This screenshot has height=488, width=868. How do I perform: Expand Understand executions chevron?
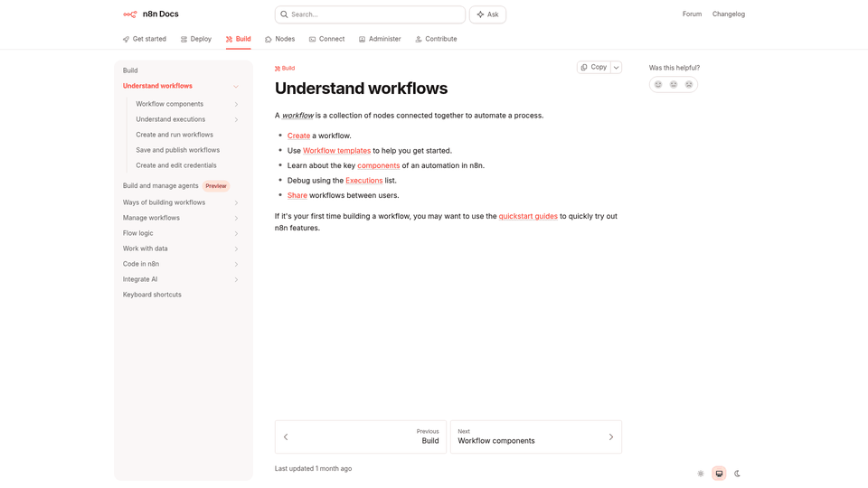click(x=236, y=119)
